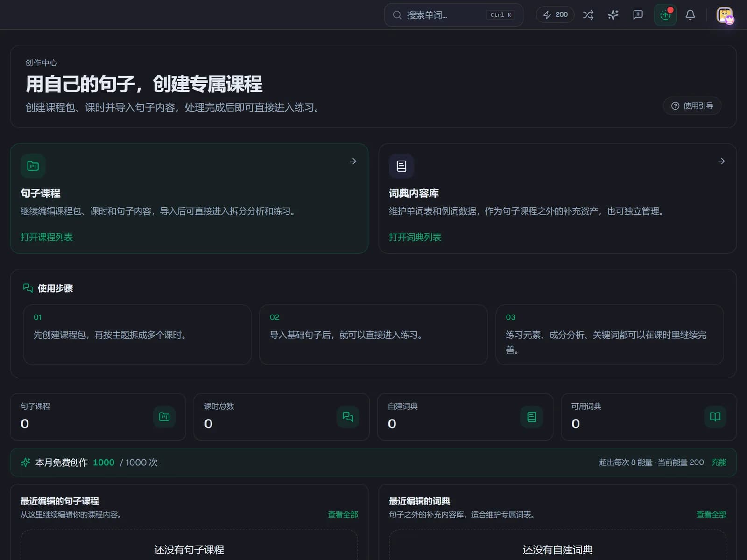Click the 还没有句子课程 empty box

(x=189, y=545)
